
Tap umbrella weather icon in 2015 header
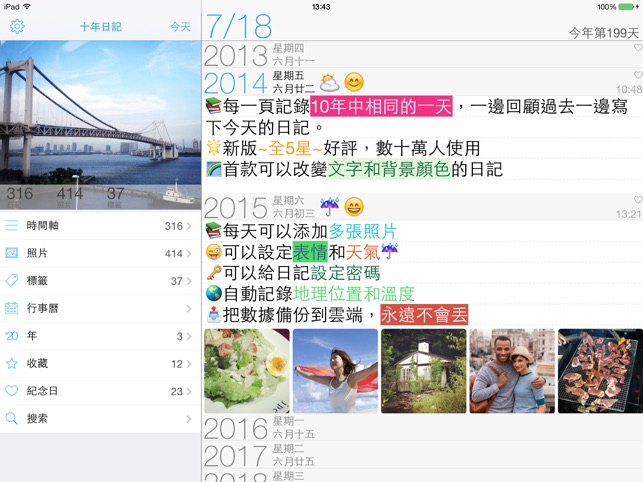tap(330, 206)
